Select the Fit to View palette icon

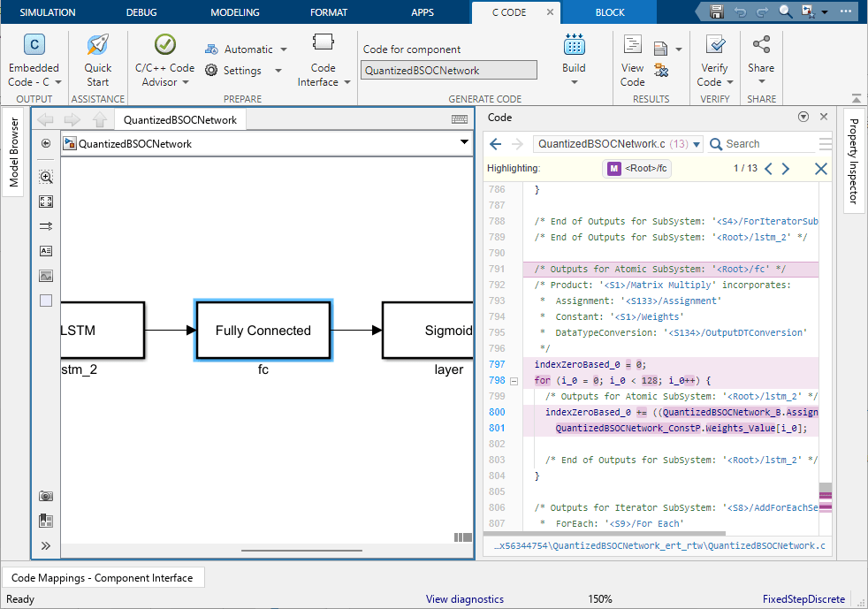pyautogui.click(x=46, y=202)
